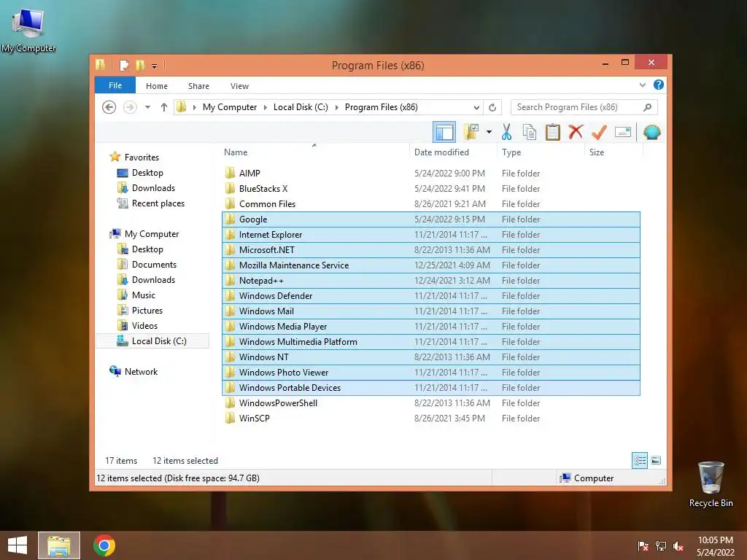Click the email envelope toolbar icon
This screenshot has height=560, width=747.
623,132
